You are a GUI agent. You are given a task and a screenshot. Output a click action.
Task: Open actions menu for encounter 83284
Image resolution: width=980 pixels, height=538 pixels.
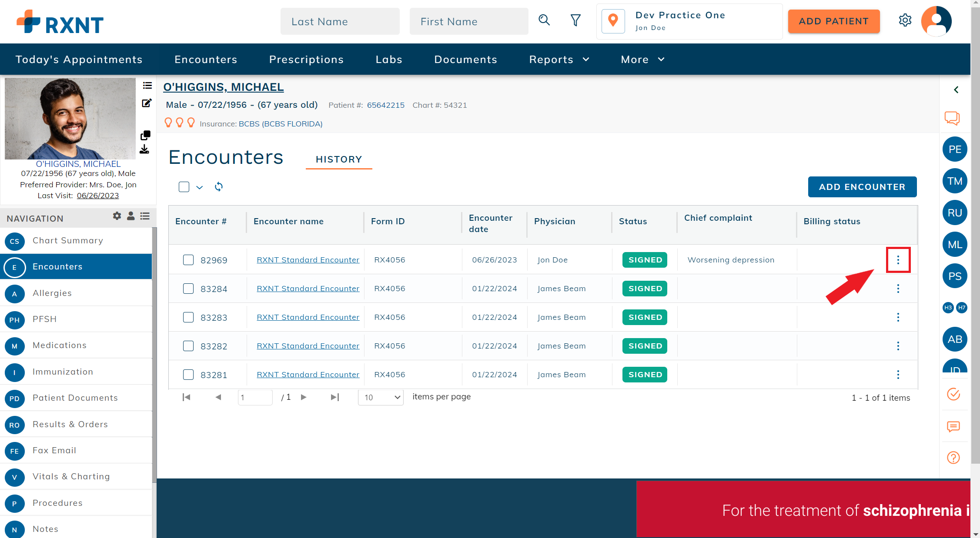click(x=898, y=289)
